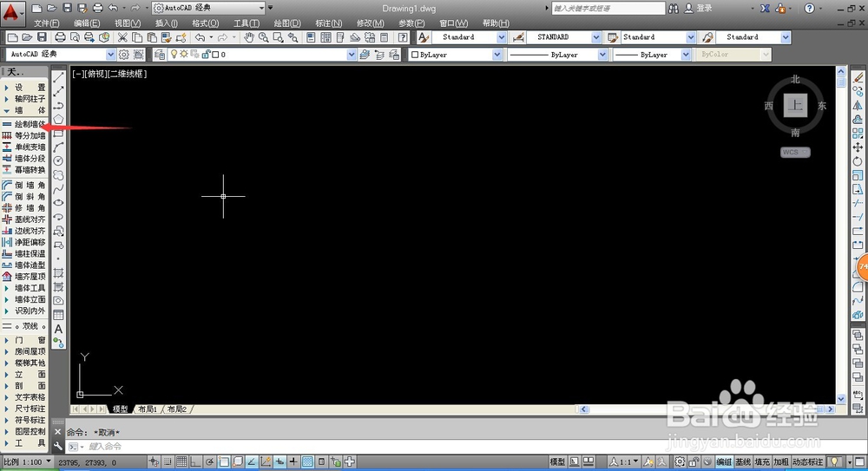
Task: Click the Dimension Style icon
Action: (x=519, y=37)
